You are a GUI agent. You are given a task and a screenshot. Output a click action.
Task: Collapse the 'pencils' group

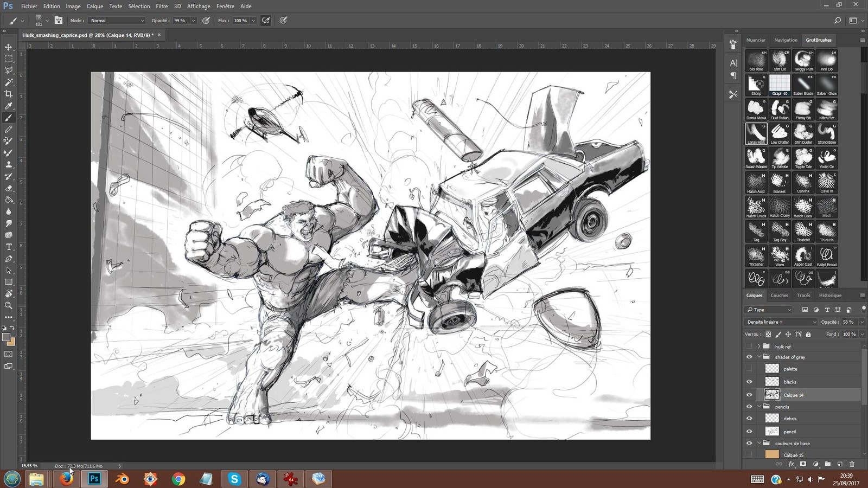click(759, 407)
